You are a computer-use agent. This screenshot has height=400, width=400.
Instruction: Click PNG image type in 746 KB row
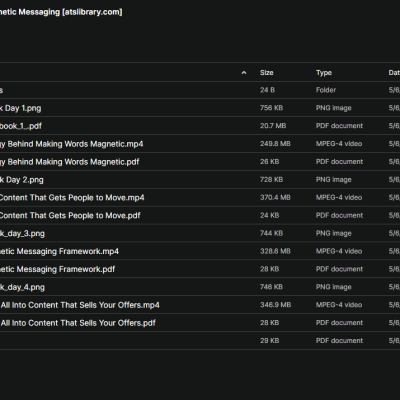334,287
